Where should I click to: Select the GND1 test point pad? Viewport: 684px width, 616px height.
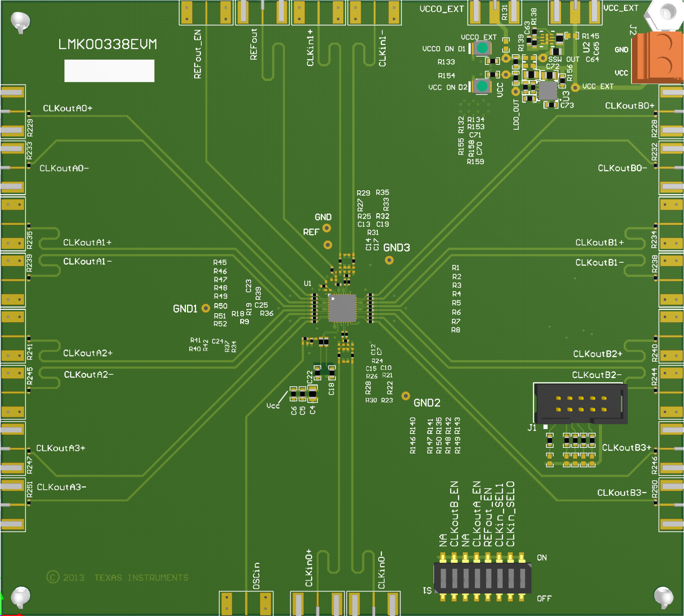pos(206,308)
